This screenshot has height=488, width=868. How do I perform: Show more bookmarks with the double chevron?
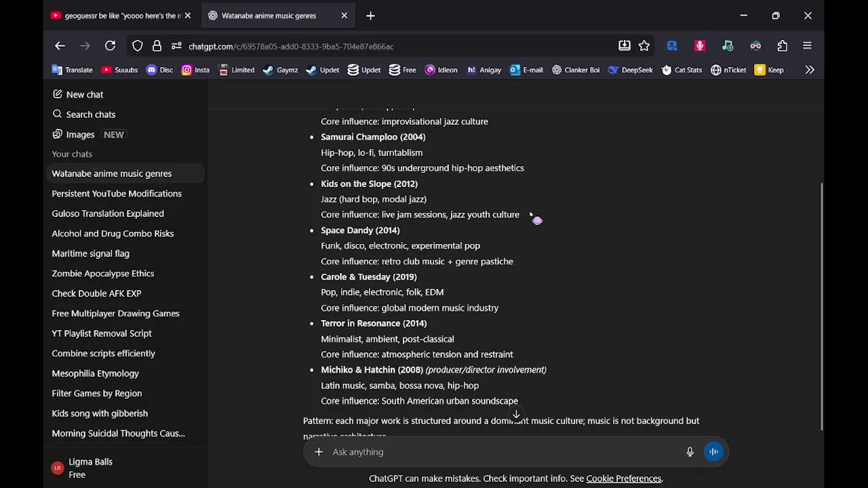coord(810,70)
